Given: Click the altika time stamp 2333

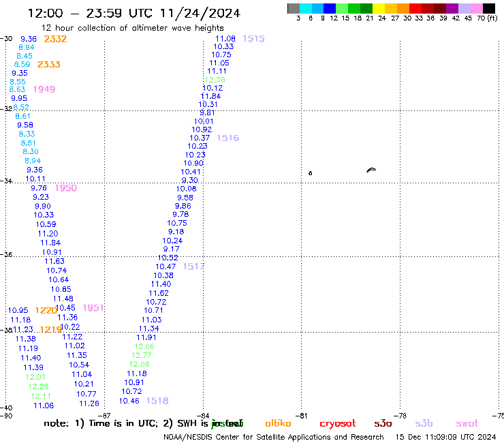Looking at the screenshot, I should pos(49,64).
